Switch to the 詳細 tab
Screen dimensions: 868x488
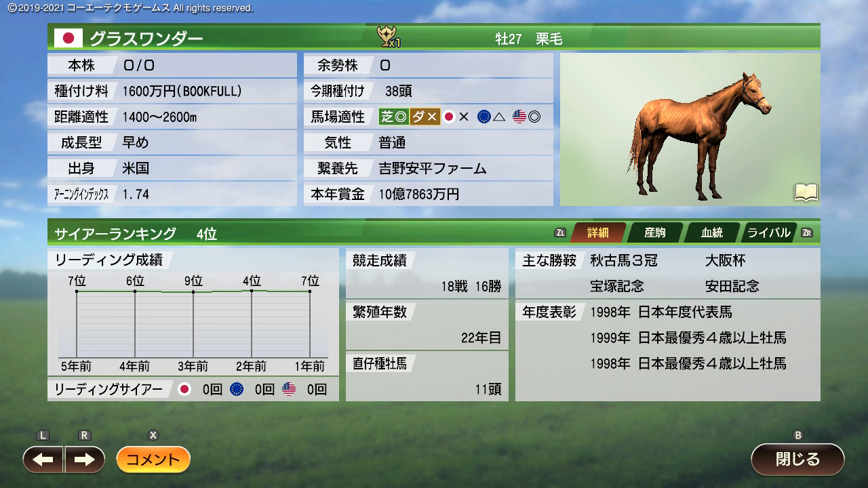click(598, 233)
